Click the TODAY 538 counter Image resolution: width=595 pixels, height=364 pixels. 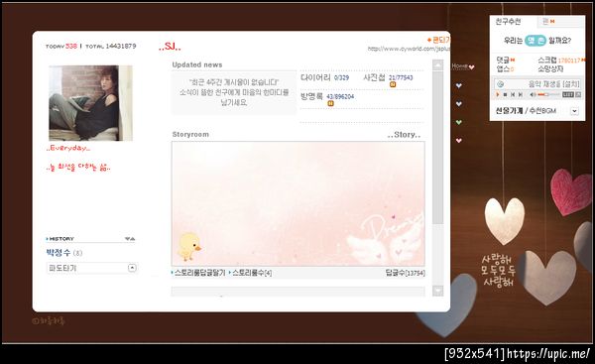point(61,46)
